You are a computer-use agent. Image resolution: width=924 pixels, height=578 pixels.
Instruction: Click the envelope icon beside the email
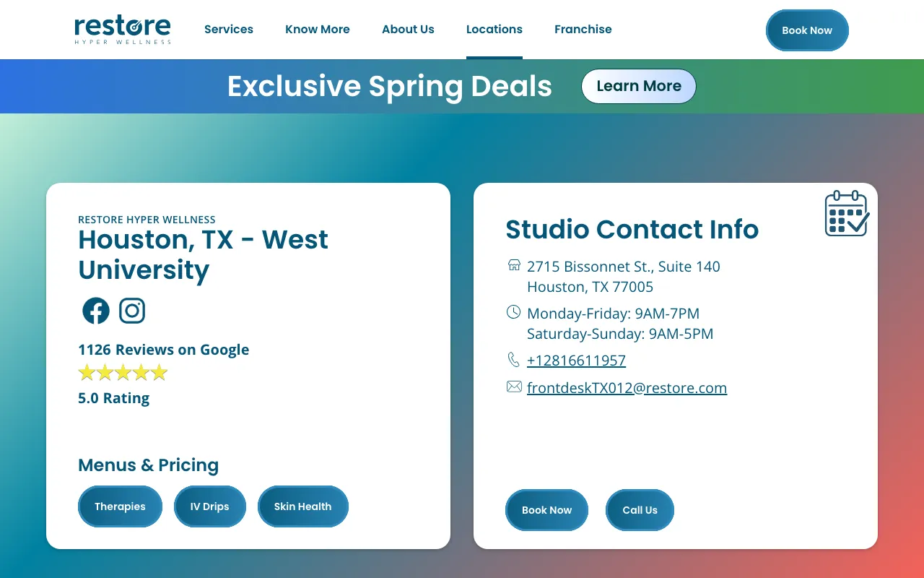pos(513,386)
